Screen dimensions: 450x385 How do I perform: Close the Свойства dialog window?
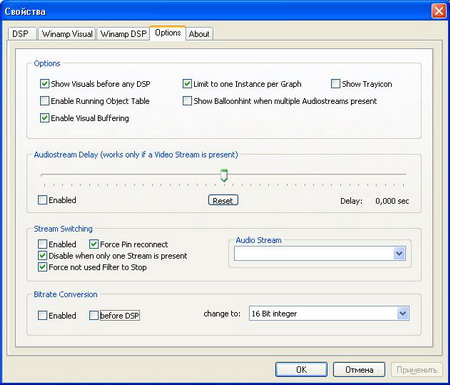(x=439, y=11)
